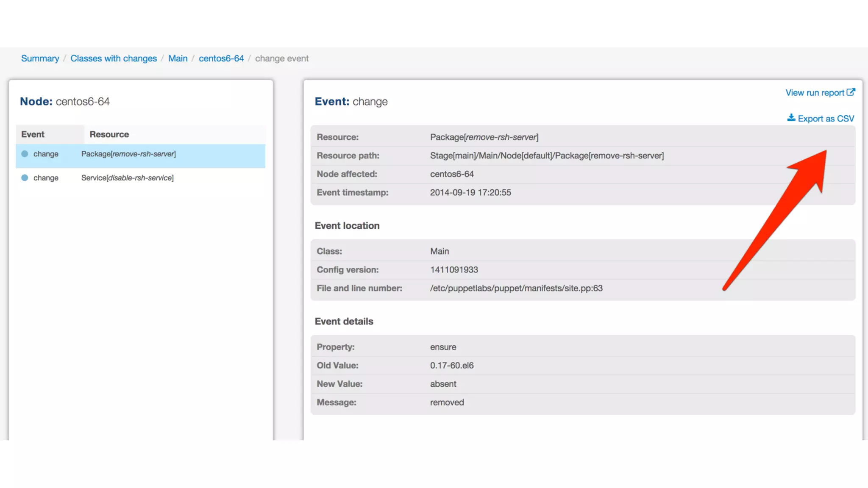Click the Resource column header
The width and height of the screenshot is (868, 488).
point(109,134)
